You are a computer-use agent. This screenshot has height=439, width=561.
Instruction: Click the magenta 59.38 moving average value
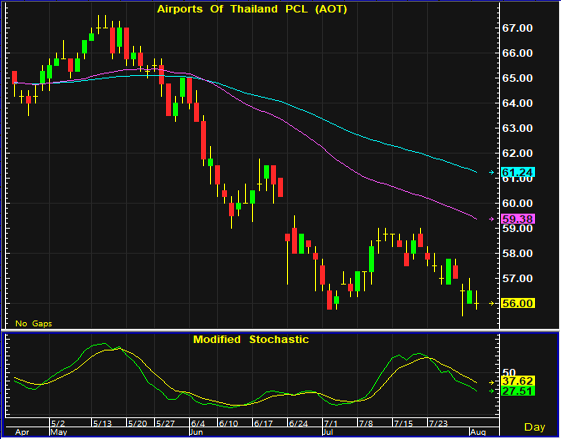(x=518, y=219)
